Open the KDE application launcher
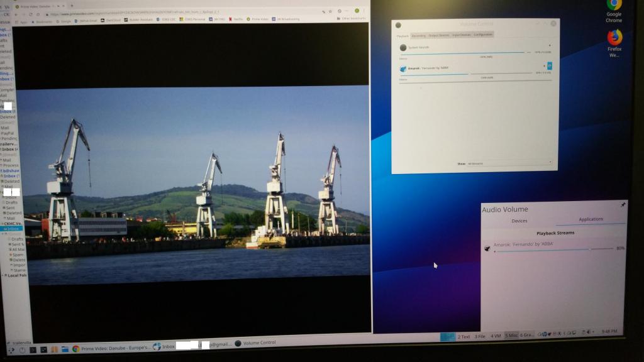Viewport: 644px width, 362px height. pyautogui.click(x=12, y=349)
